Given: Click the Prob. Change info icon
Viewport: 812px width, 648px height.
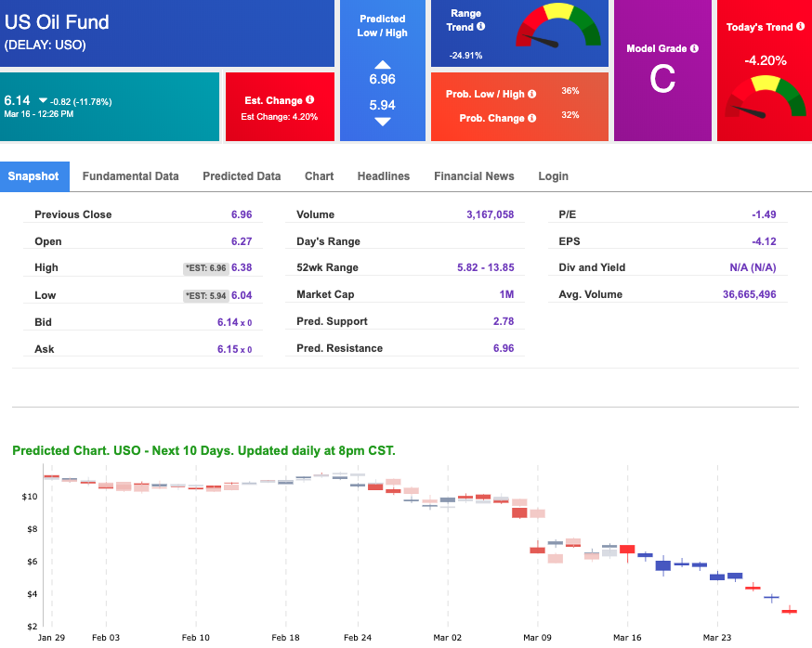Looking at the screenshot, I should [x=531, y=118].
